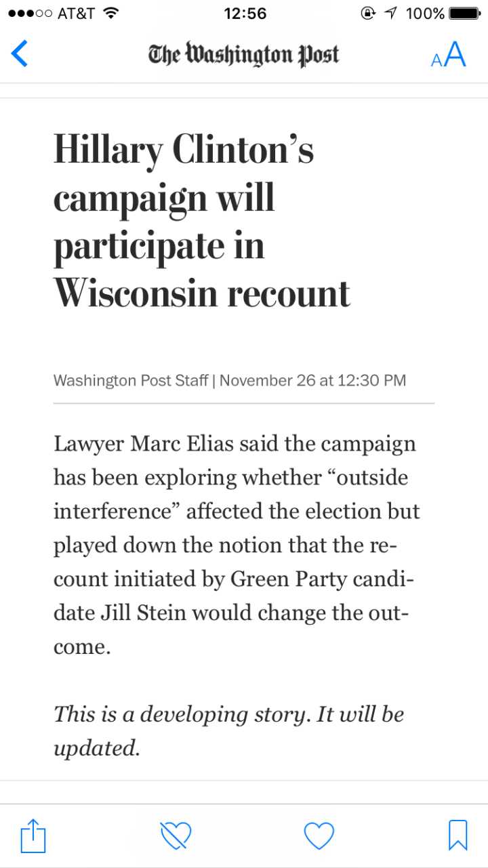The image size is (488, 868).
Task: Open the share sheet icon
Action: point(33,835)
